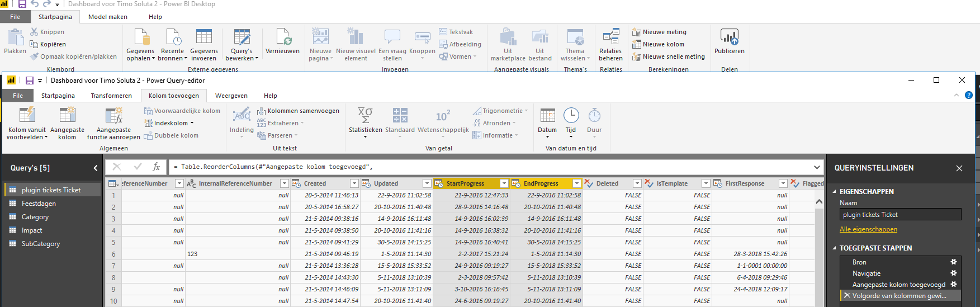Open Model maken tab in Power BI Desktop
Image resolution: width=980 pixels, height=307 pixels.
108,17
